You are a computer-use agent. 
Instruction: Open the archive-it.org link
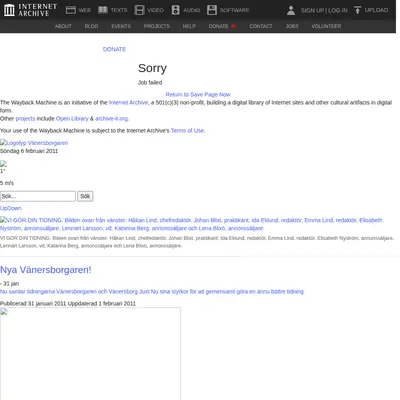tap(112, 118)
